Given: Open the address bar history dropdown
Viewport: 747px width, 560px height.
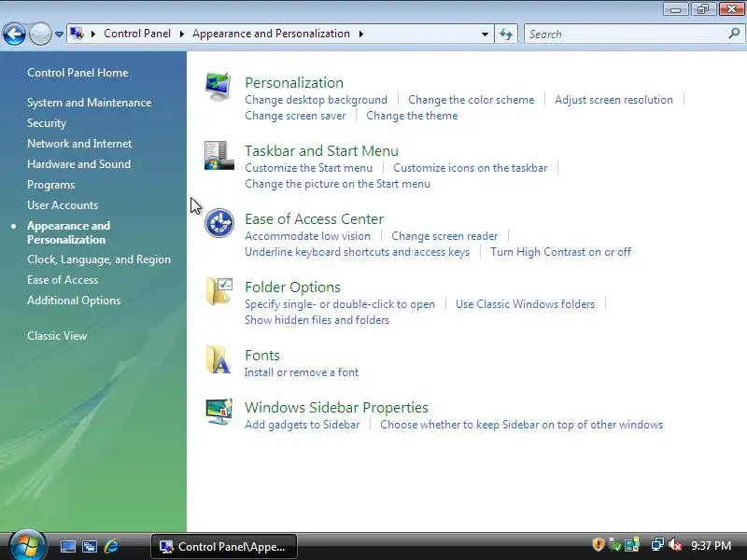Looking at the screenshot, I should (x=485, y=35).
